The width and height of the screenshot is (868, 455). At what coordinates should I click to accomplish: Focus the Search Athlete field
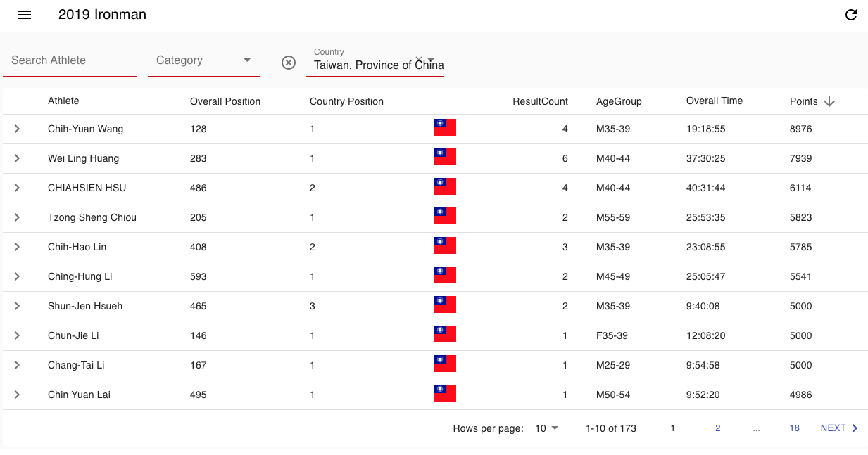70,60
